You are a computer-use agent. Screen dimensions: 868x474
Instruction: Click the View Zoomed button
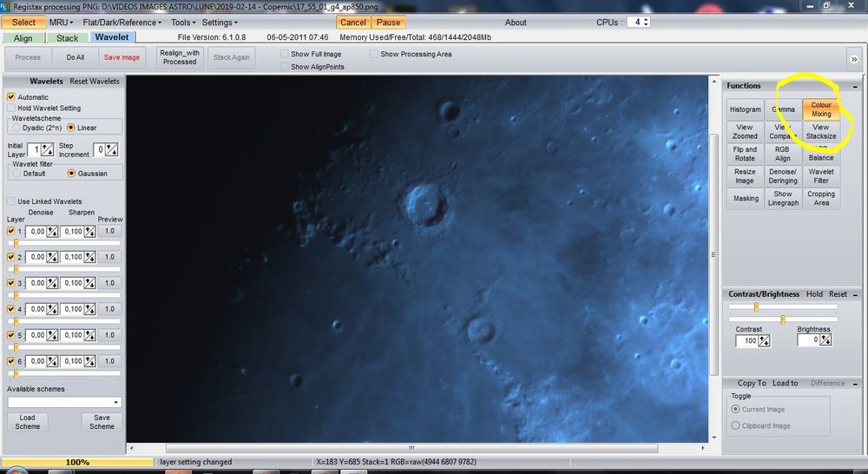(745, 131)
